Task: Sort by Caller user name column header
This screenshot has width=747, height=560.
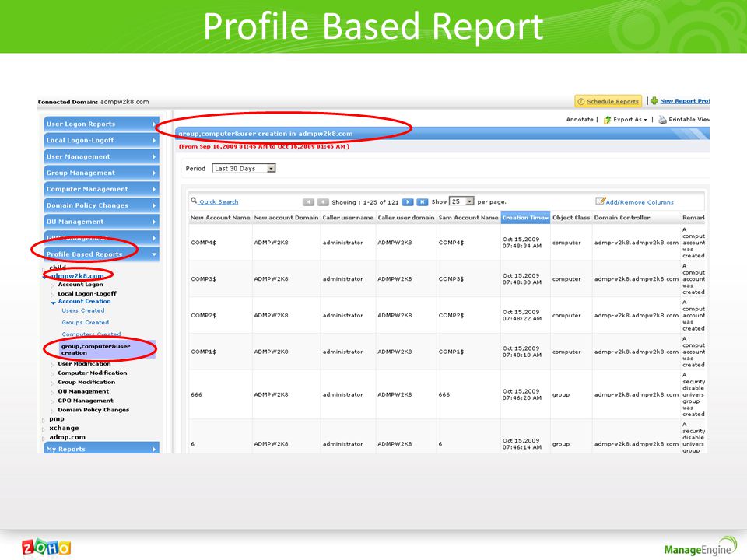Action: click(x=349, y=218)
